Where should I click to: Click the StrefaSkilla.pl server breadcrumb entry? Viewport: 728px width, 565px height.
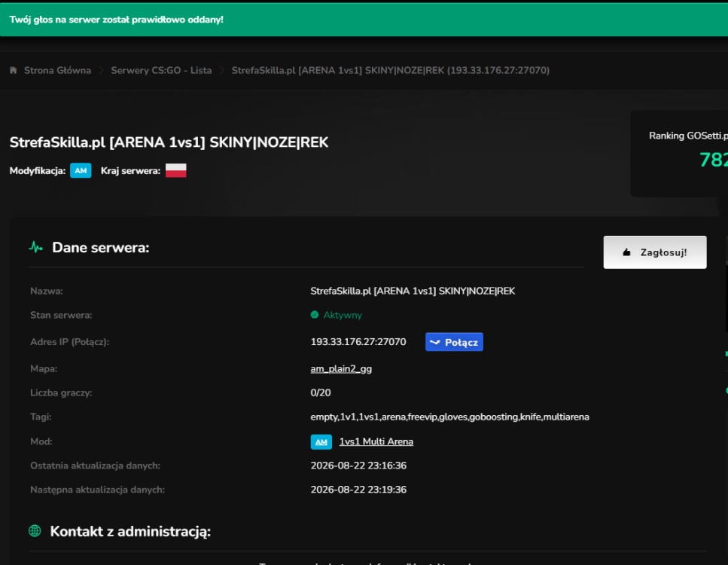tap(391, 70)
